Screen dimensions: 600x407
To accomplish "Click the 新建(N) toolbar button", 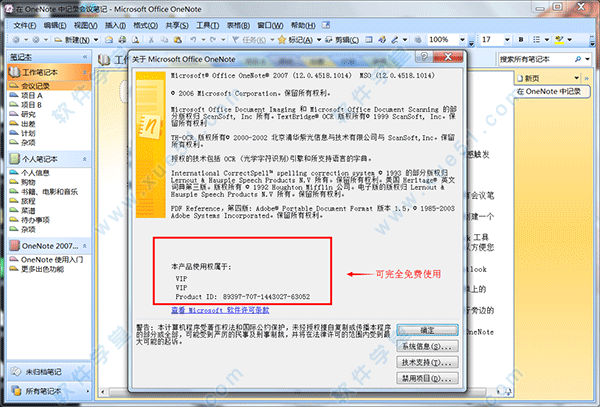I will (72, 40).
